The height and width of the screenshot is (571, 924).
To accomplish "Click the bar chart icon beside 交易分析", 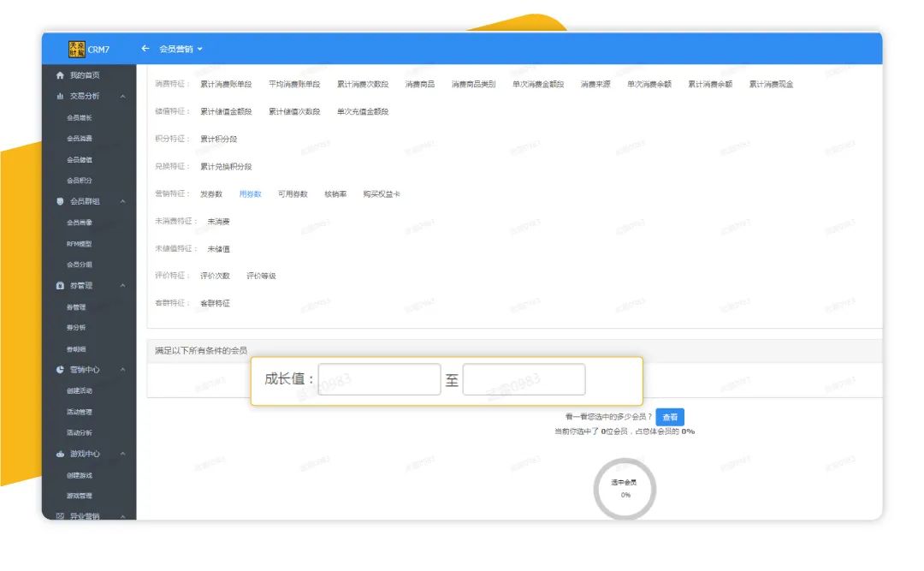I will tap(60, 96).
